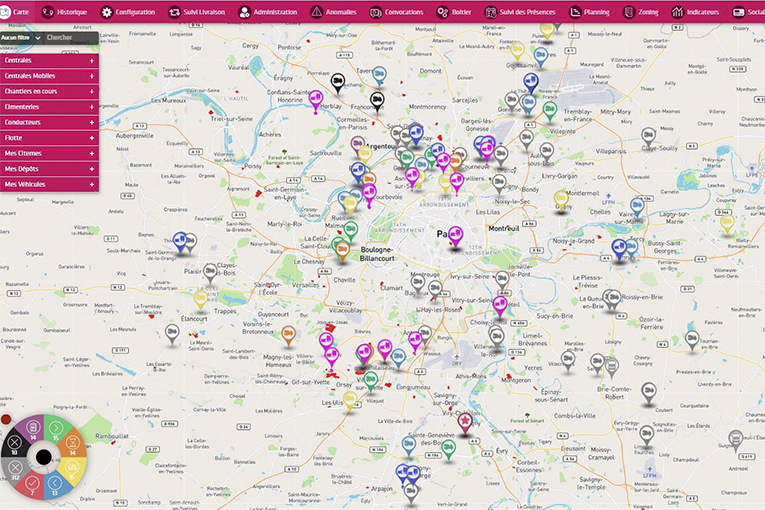Open the Carte tab

pos(16,12)
